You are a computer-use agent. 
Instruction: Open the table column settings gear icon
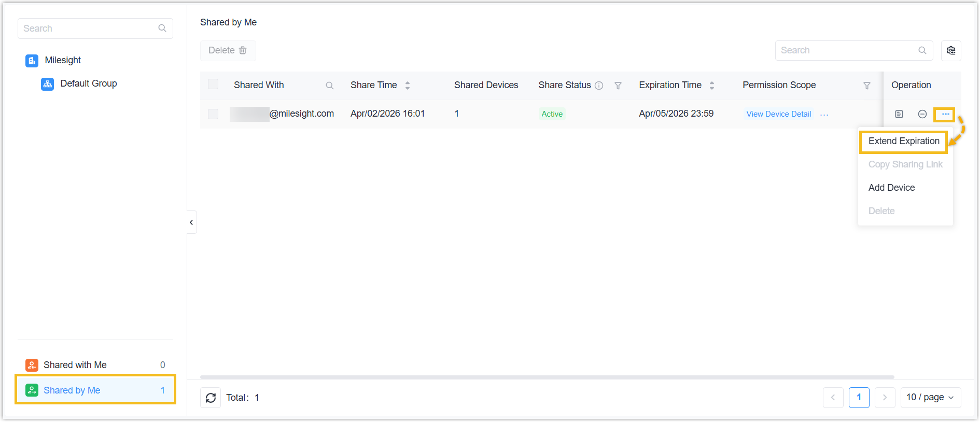[x=950, y=50]
